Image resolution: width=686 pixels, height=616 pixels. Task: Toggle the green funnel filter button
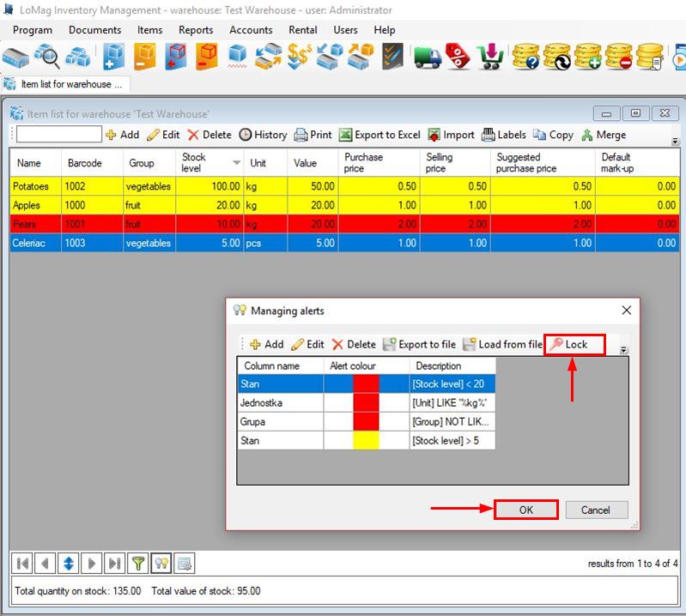(138, 564)
